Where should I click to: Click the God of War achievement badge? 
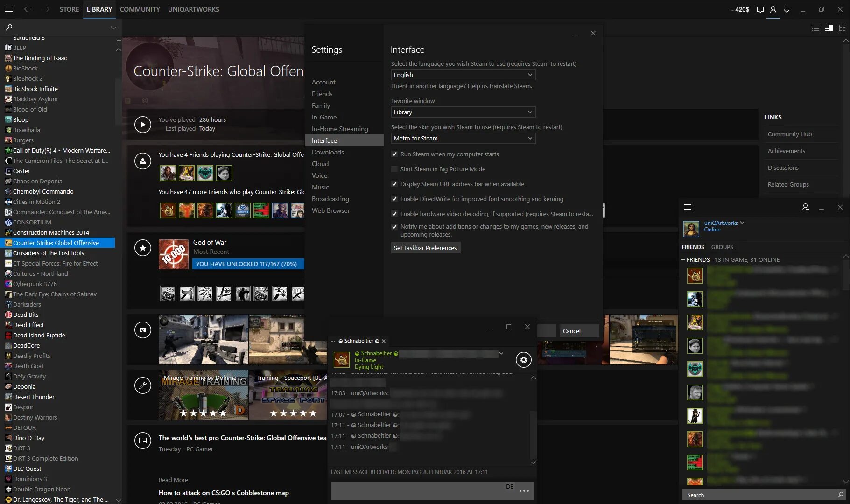174,254
